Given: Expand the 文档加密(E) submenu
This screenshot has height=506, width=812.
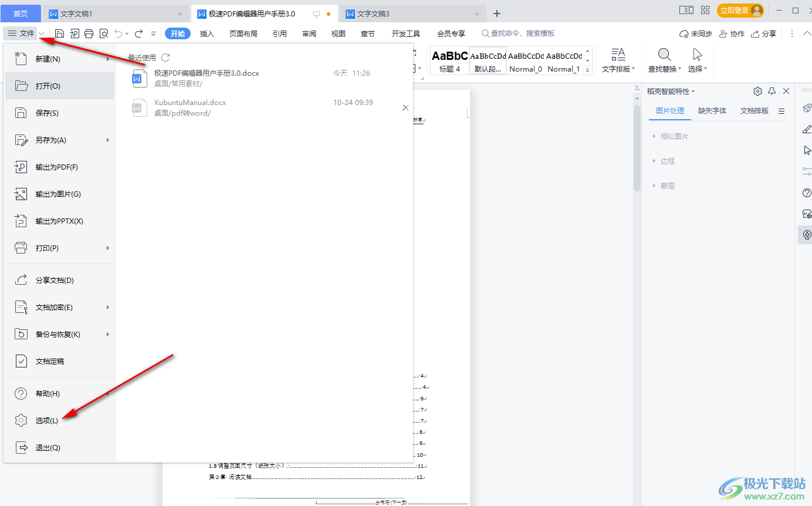Looking at the screenshot, I should point(108,307).
